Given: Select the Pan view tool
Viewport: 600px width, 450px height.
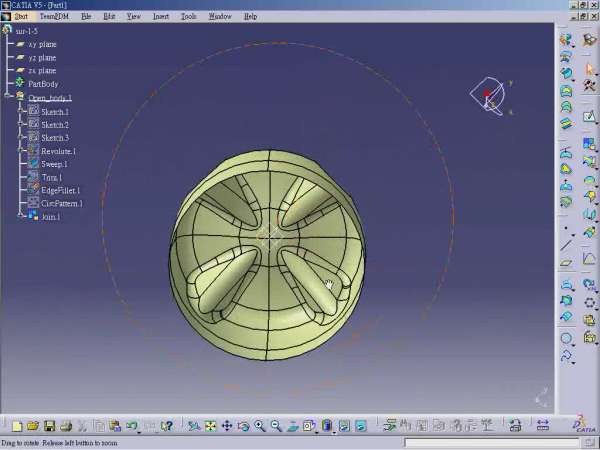Looking at the screenshot, I should (227, 426).
